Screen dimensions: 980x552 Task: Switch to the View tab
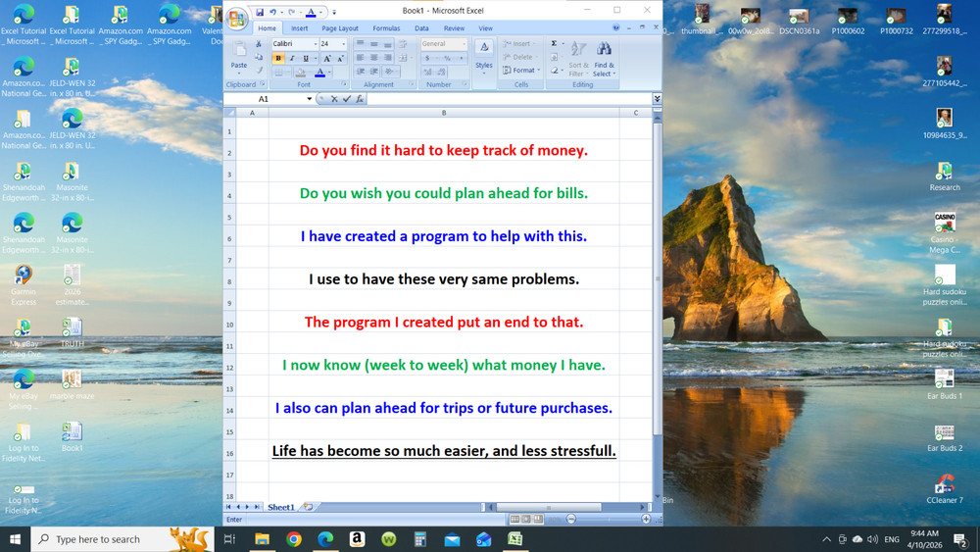tap(486, 28)
